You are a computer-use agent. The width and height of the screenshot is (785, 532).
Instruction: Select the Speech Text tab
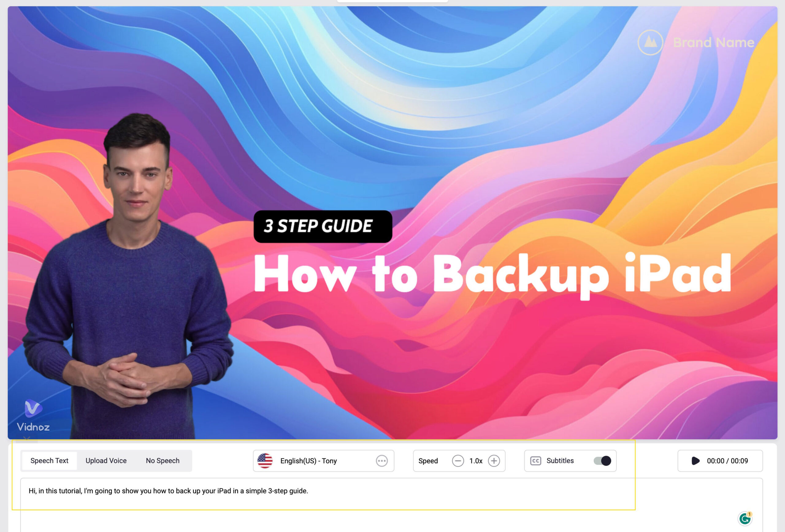pyautogui.click(x=49, y=461)
